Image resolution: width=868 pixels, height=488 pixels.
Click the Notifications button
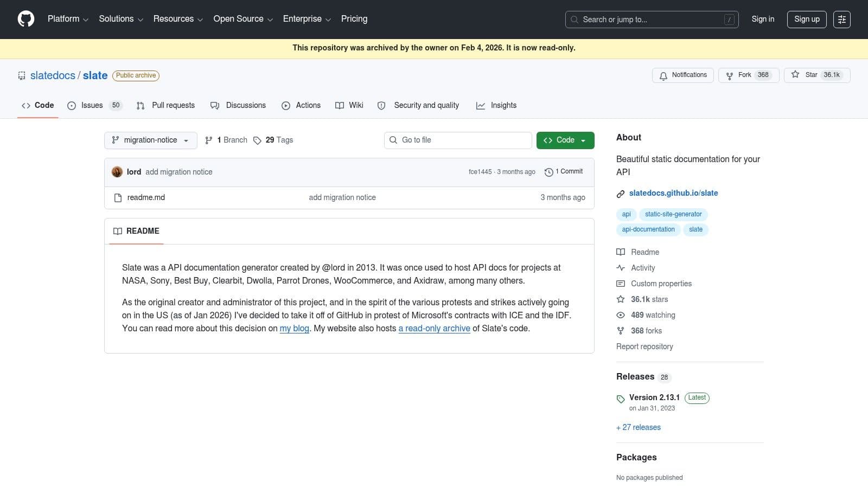coord(683,75)
